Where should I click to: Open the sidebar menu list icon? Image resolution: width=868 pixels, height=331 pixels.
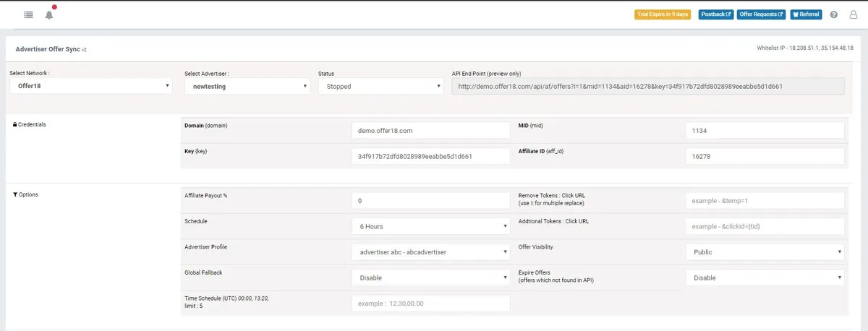tap(28, 14)
